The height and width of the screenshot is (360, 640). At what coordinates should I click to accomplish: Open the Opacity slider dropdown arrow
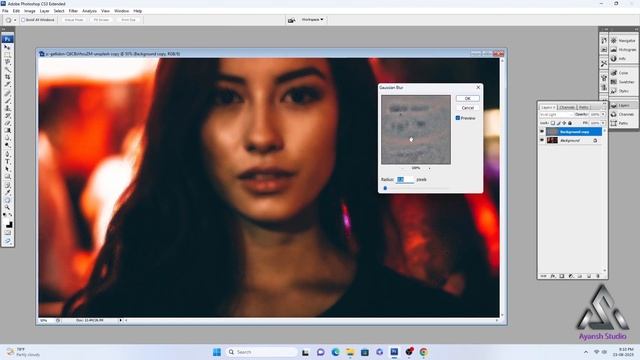click(x=603, y=114)
